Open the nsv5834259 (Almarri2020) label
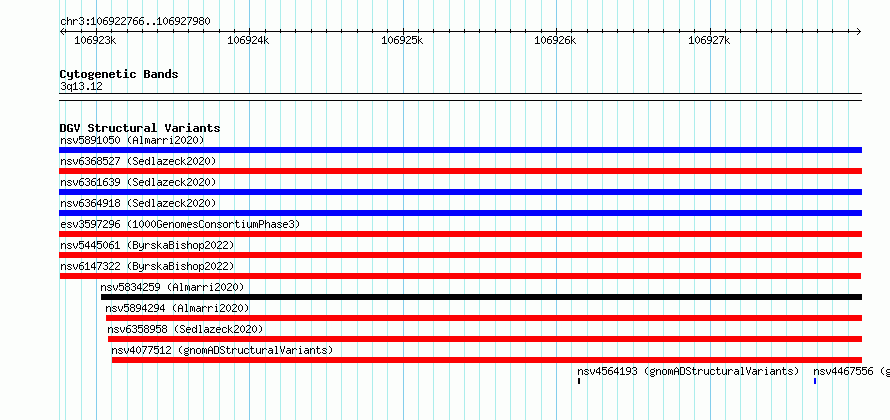 pyautogui.click(x=172, y=287)
